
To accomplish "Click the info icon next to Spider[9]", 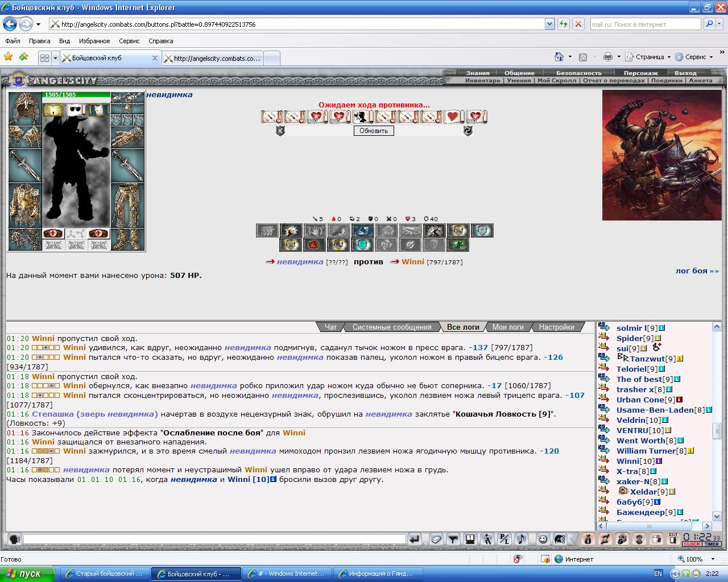I will click(657, 338).
